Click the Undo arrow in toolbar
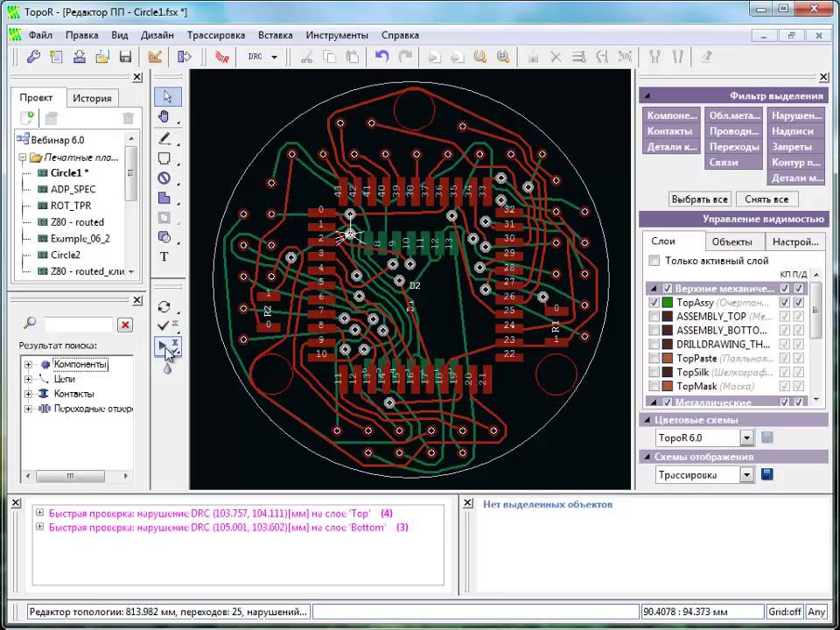Viewport: 840px width, 630px height. pyautogui.click(x=382, y=56)
